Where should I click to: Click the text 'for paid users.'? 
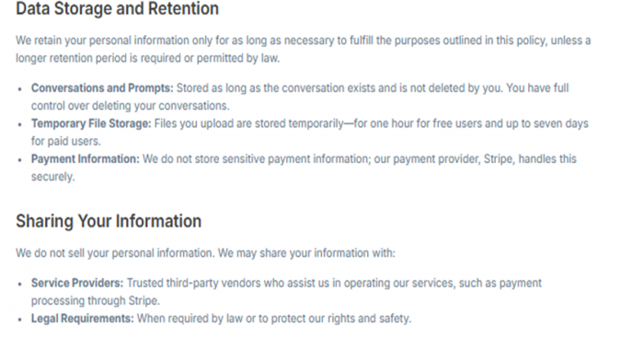point(65,141)
